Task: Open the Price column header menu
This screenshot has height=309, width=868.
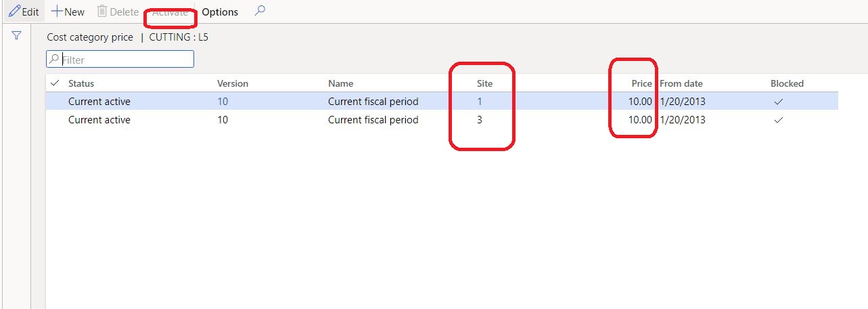Action: (641, 83)
